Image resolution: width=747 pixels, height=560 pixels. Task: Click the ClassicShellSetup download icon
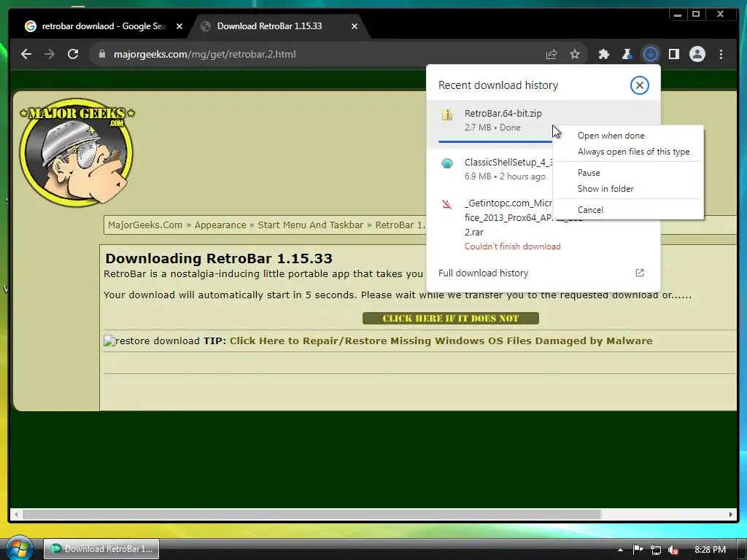tap(447, 164)
